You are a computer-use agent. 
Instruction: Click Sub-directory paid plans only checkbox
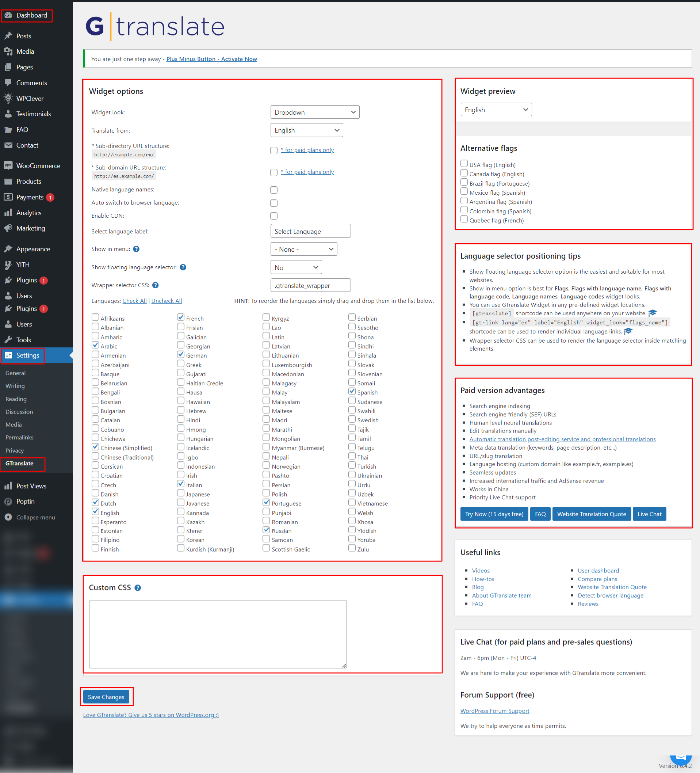click(274, 150)
